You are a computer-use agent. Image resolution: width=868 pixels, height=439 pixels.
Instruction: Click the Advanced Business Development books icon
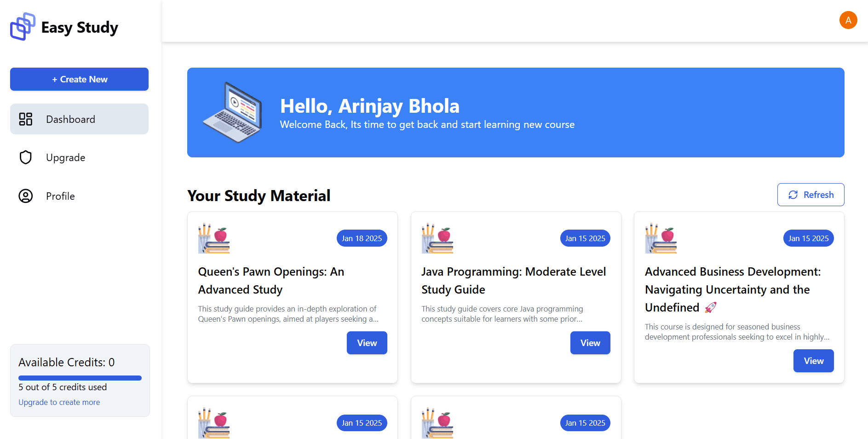661,238
